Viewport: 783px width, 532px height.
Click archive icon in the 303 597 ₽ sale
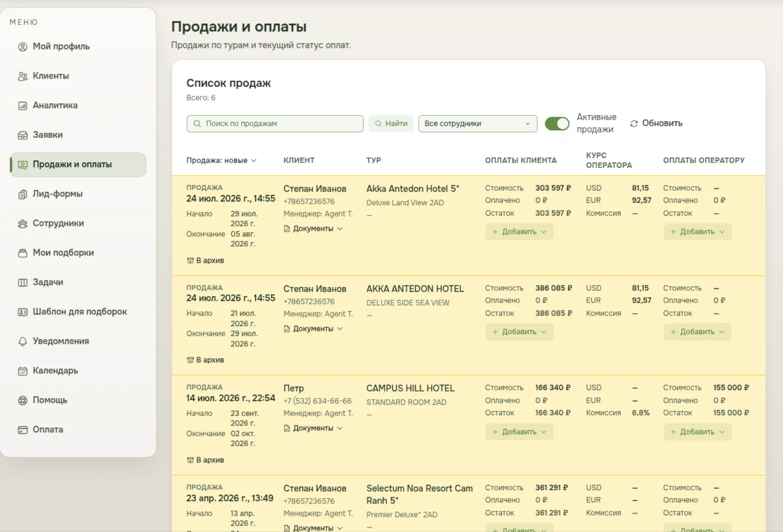(x=190, y=260)
